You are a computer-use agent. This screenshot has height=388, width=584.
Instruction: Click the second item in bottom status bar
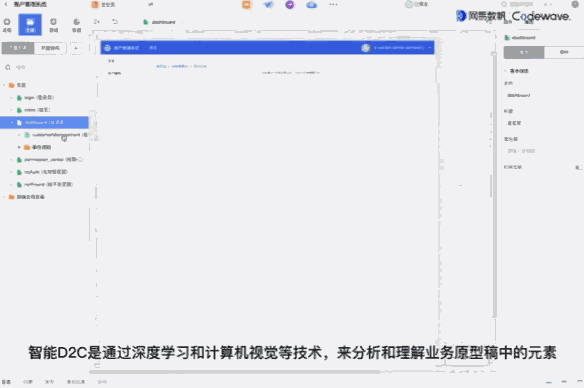pyautogui.click(x=28, y=382)
